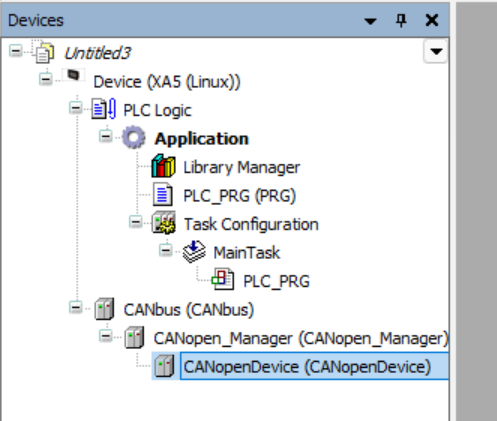
Task: Pin the Devices panel with the pushpin
Action: tap(401, 21)
